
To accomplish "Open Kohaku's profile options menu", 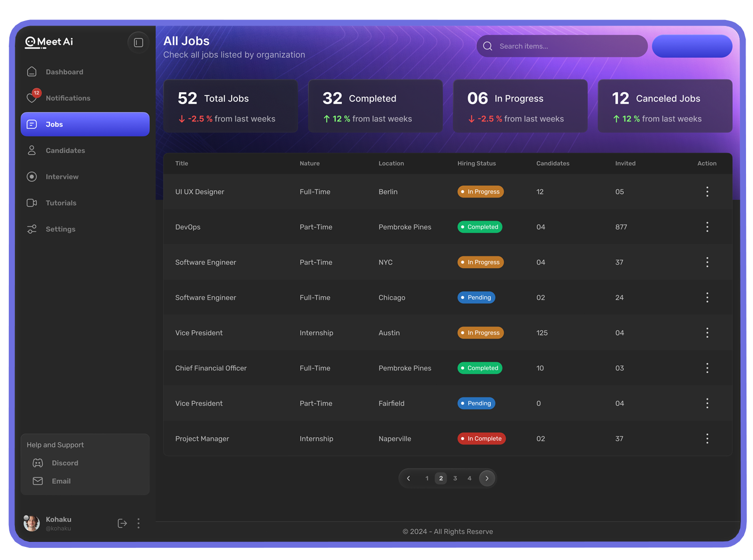I will pyautogui.click(x=138, y=523).
